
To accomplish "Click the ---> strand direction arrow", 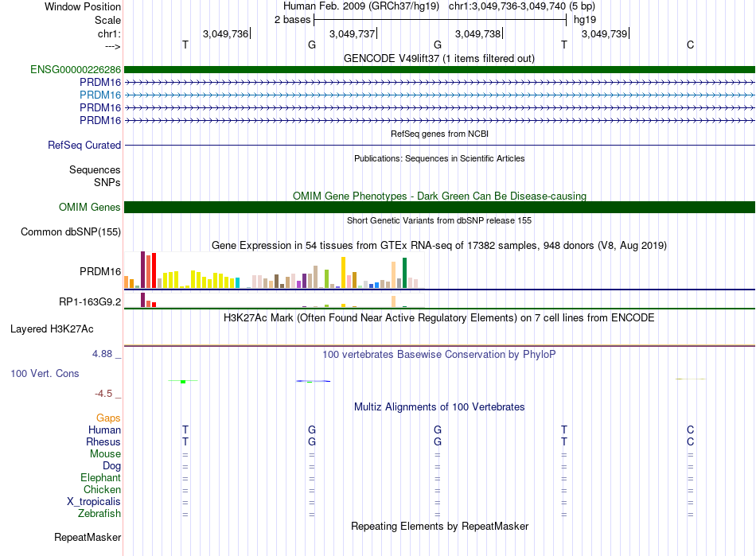I will tap(113, 46).
